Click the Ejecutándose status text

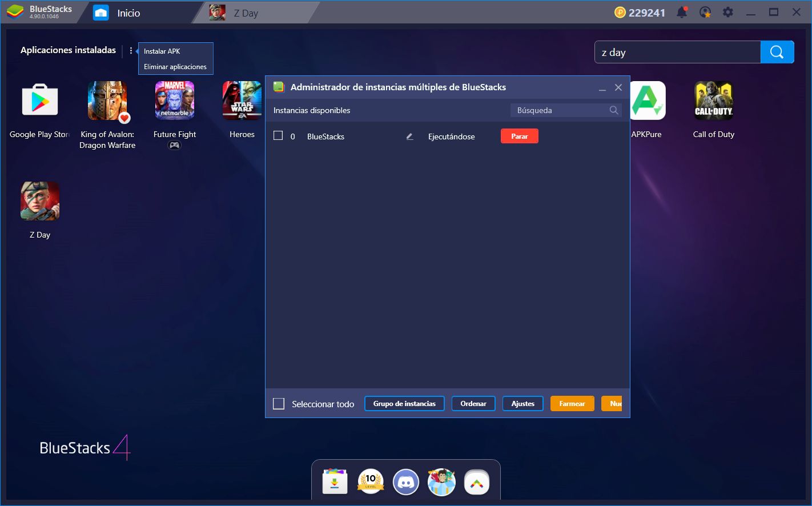point(451,136)
